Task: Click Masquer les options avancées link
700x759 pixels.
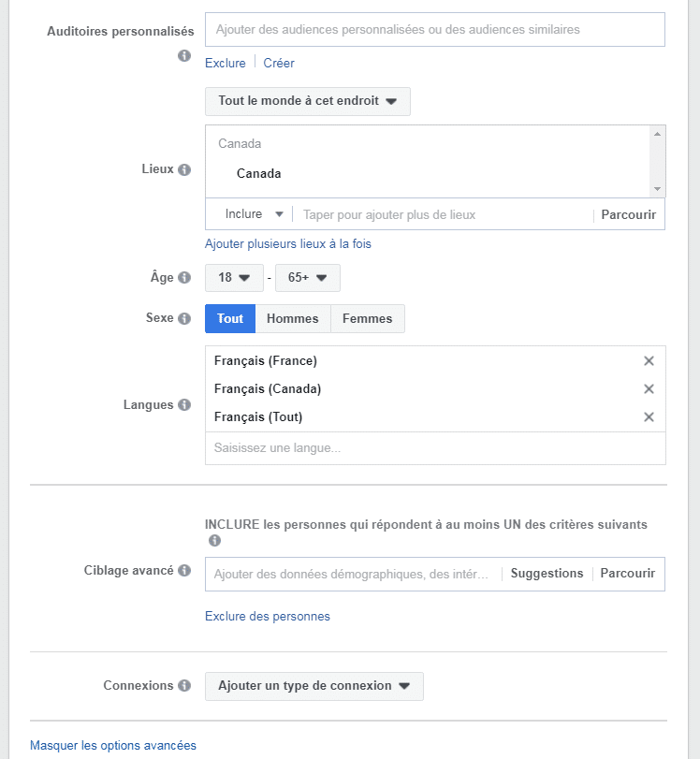Action: pos(113,745)
